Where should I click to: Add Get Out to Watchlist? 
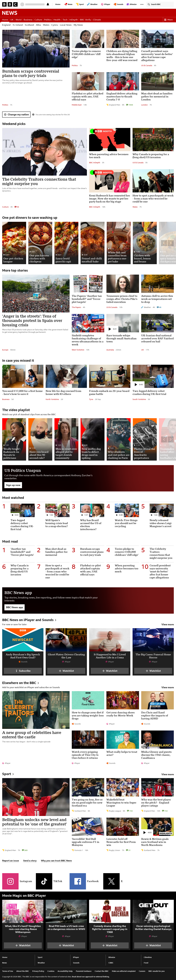pos(153,945)
